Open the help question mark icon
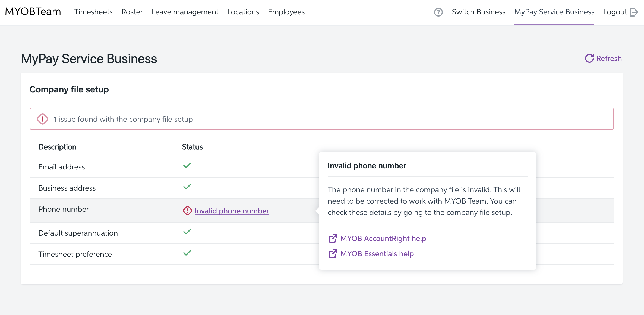The width and height of the screenshot is (644, 315). [x=438, y=12]
